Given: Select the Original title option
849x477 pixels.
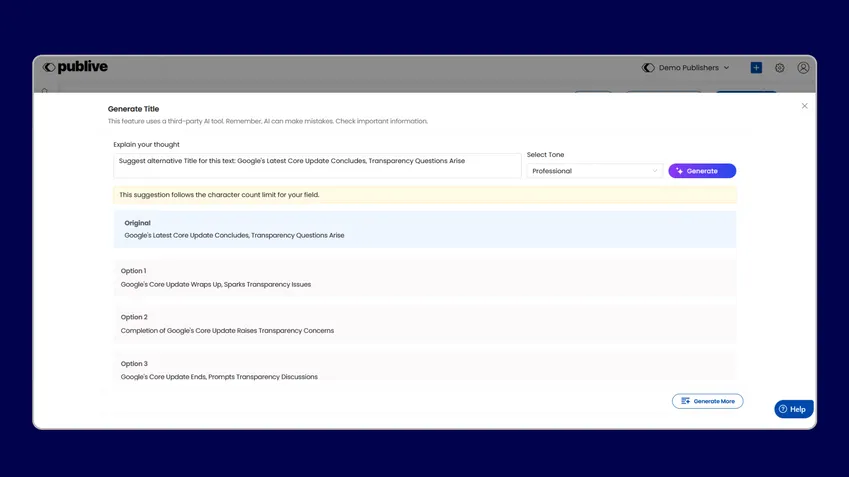Looking at the screenshot, I should pyautogui.click(x=424, y=229).
